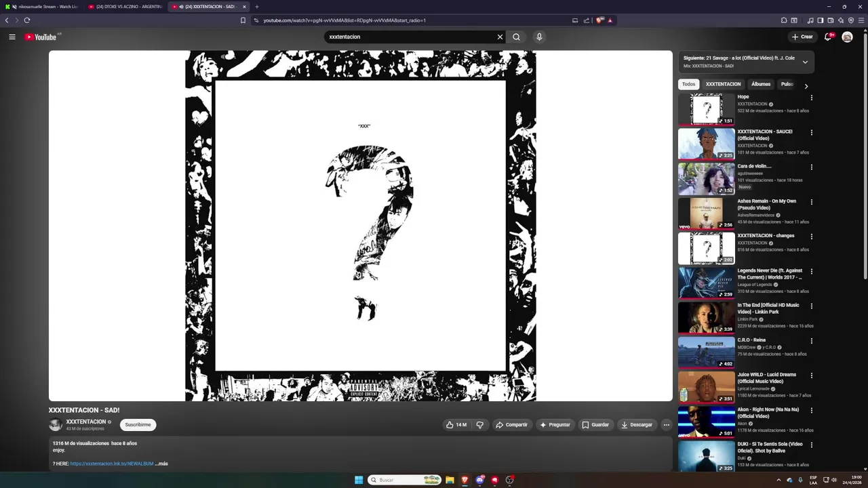Toggle the browser sidebar panel
This screenshot has width=868, height=488.
tap(821, 20)
